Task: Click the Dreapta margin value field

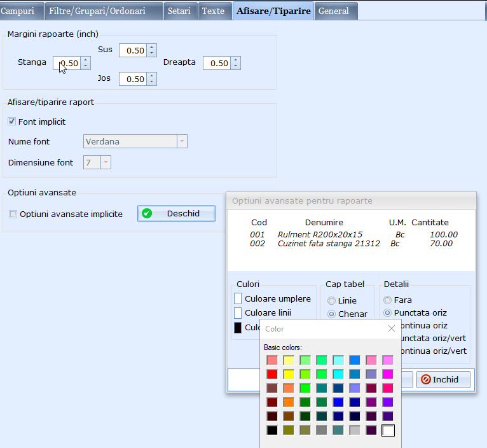Action: (x=217, y=63)
